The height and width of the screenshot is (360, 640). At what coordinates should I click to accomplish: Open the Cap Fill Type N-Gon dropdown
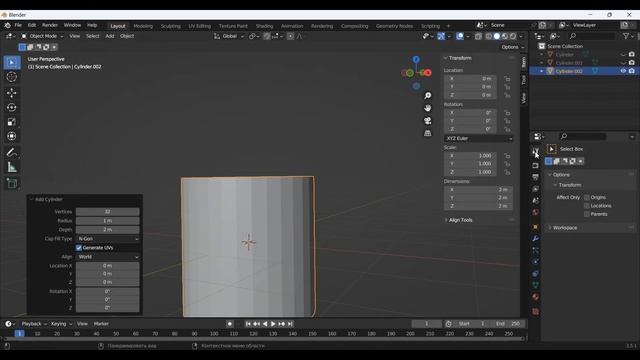tap(108, 239)
